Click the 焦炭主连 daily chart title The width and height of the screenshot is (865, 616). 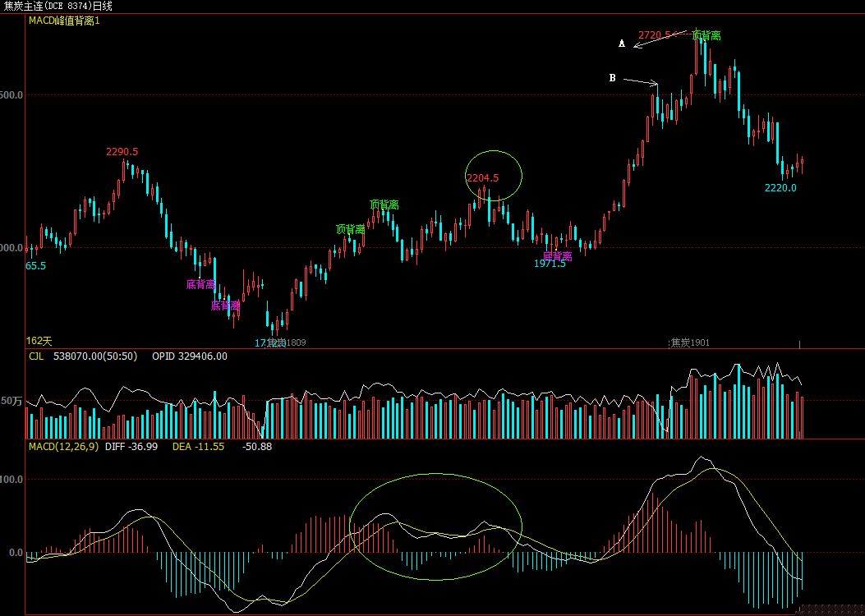pos(58,6)
